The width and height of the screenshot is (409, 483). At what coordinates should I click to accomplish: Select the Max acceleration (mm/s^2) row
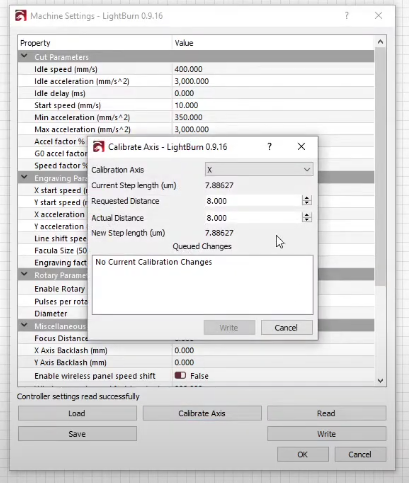pyautogui.click(x=196, y=129)
